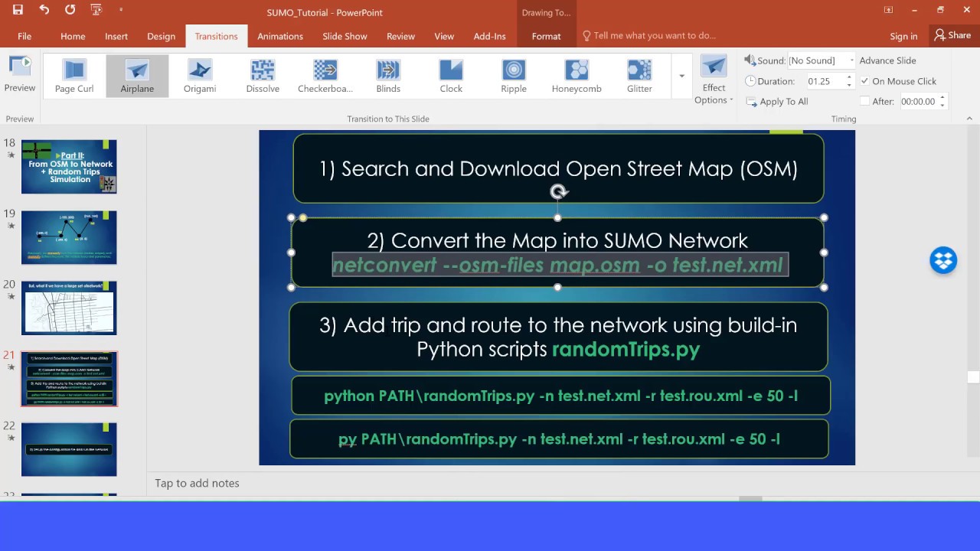The width and height of the screenshot is (980, 551).
Task: Expand the transitions gallery More arrow
Action: (x=681, y=76)
